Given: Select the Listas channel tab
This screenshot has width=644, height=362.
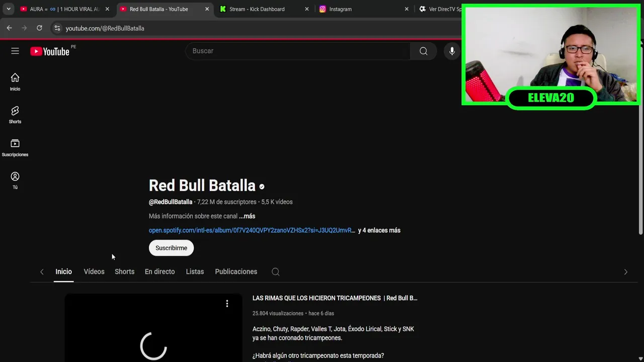Looking at the screenshot, I should (195, 271).
